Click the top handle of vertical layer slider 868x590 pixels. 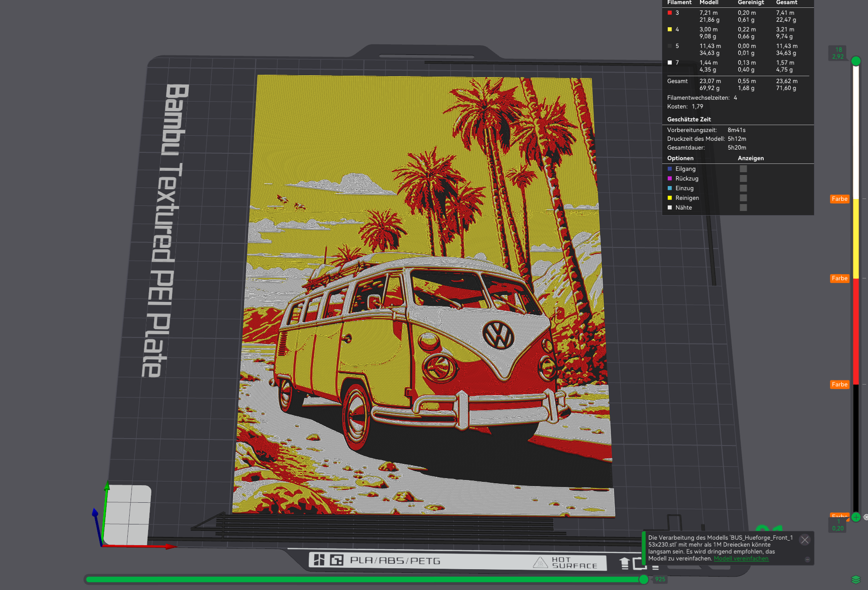(x=856, y=61)
